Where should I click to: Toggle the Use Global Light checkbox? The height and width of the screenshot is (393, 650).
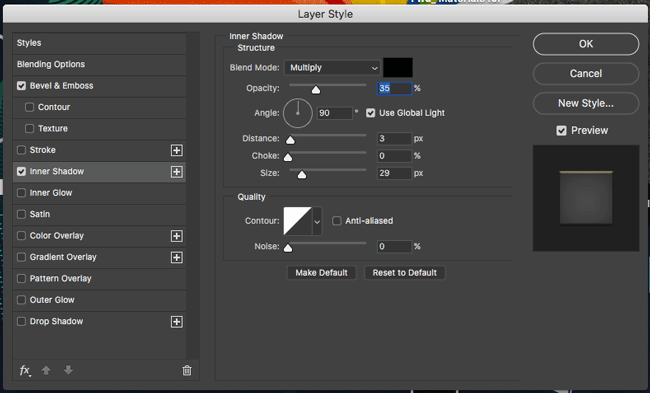click(x=371, y=113)
